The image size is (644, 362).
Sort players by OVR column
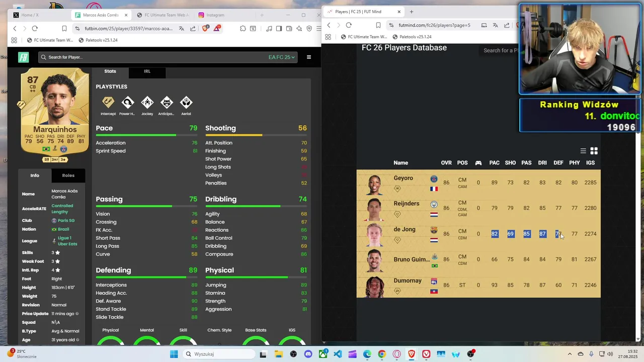point(446,163)
